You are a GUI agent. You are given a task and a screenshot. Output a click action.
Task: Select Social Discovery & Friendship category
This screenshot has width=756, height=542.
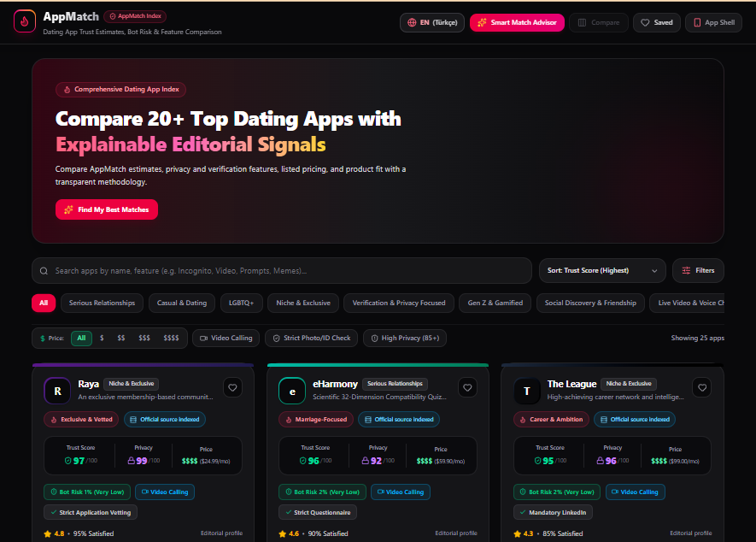590,303
